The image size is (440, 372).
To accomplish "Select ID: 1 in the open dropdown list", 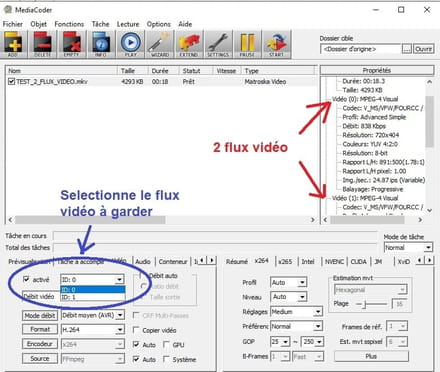I will coord(93,297).
